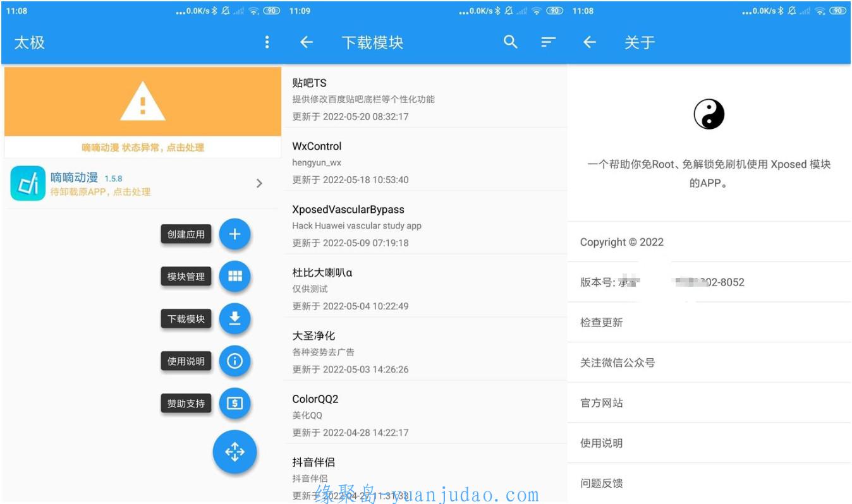Viewport: 852px width, 504px height.
Task: Tap the money icon for 赞助支持
Action: (234, 403)
